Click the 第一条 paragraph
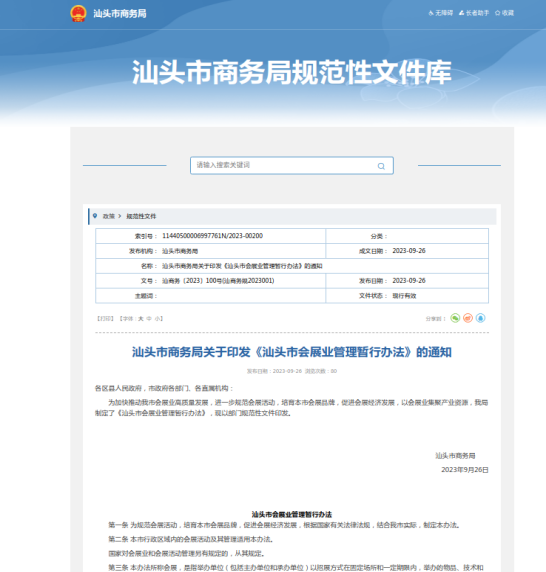The height and width of the screenshot is (572, 546). pos(284,525)
